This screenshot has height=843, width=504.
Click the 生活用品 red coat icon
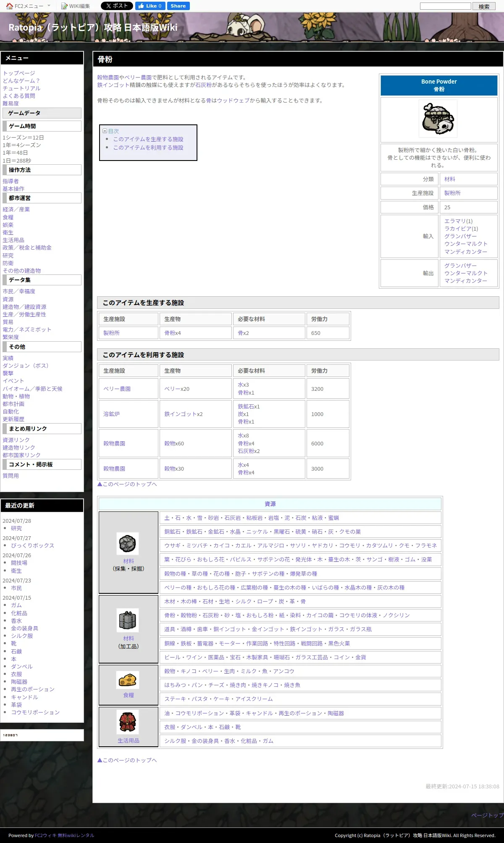128,722
